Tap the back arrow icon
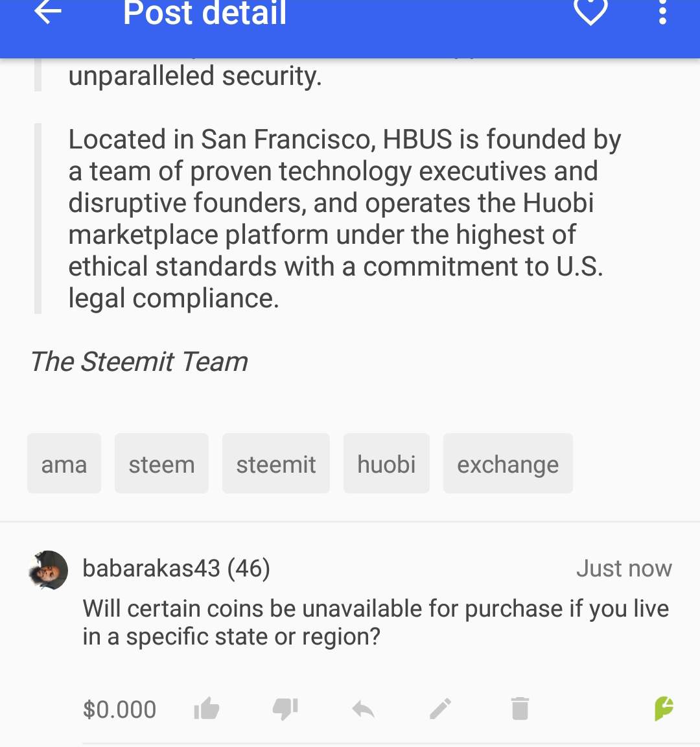Screen dimensions: 700x747 48,12
